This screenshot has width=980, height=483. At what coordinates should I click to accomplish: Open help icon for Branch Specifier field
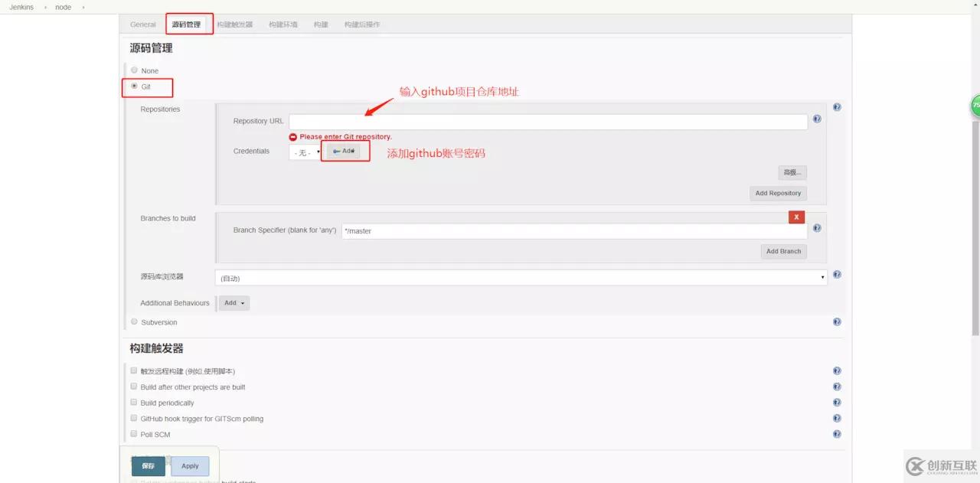[817, 228]
